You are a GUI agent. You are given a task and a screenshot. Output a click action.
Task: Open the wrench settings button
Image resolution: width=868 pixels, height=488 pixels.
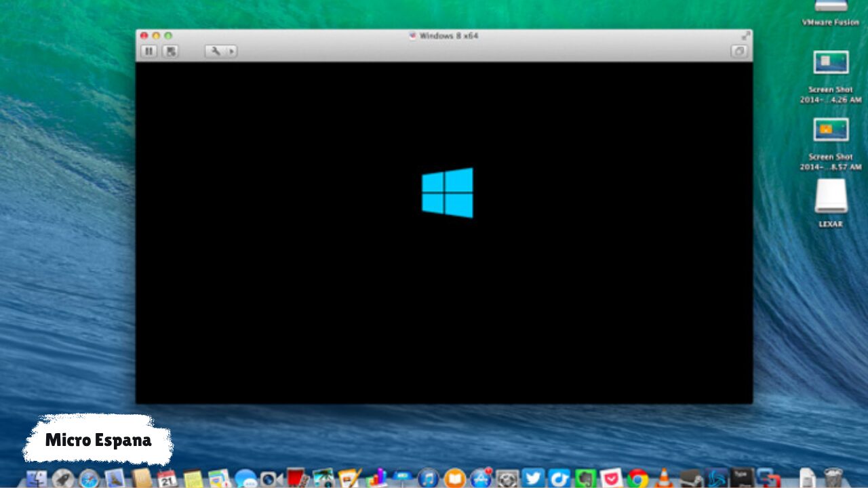215,52
